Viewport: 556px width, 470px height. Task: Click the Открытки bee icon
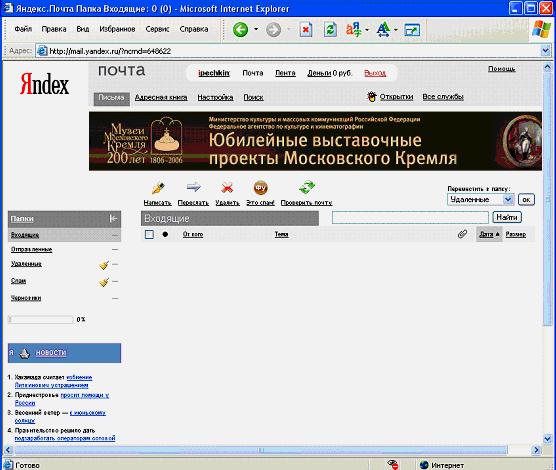[372, 96]
